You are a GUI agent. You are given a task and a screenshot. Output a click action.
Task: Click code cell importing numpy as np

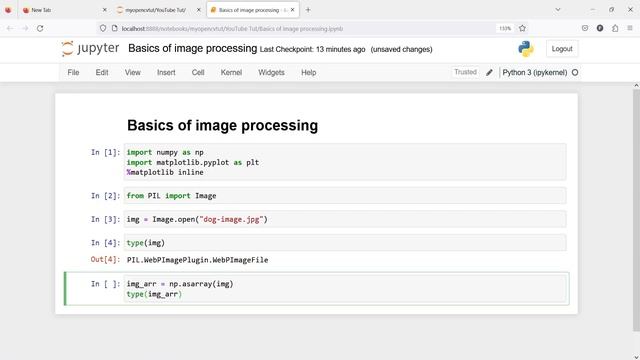pos(345,162)
